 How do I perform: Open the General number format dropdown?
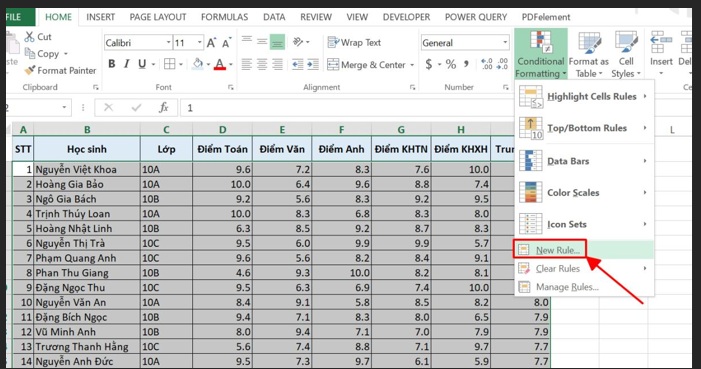click(x=505, y=43)
